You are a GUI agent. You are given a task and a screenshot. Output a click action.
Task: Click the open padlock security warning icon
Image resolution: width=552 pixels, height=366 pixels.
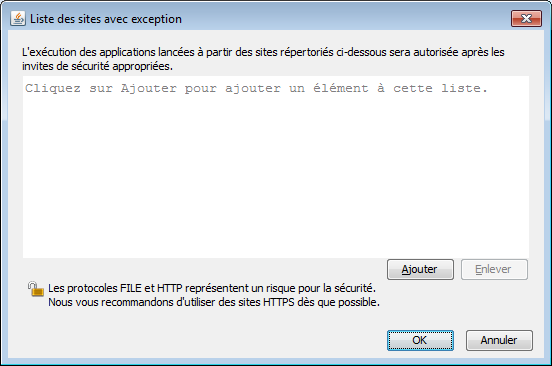click(x=36, y=289)
